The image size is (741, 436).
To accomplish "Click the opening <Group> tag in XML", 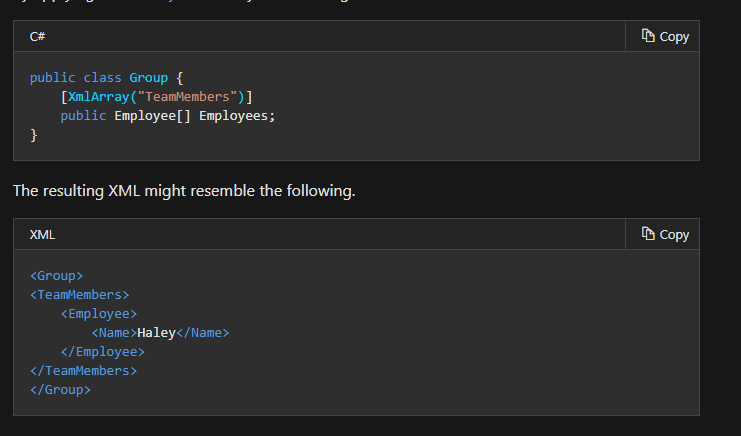I will click(x=56, y=275).
